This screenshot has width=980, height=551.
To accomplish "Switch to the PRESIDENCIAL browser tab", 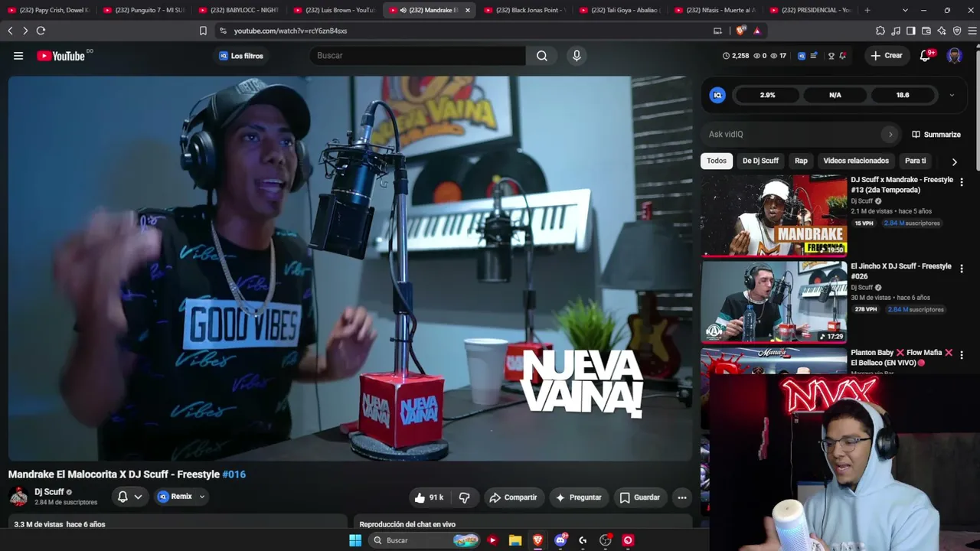I will click(x=810, y=11).
